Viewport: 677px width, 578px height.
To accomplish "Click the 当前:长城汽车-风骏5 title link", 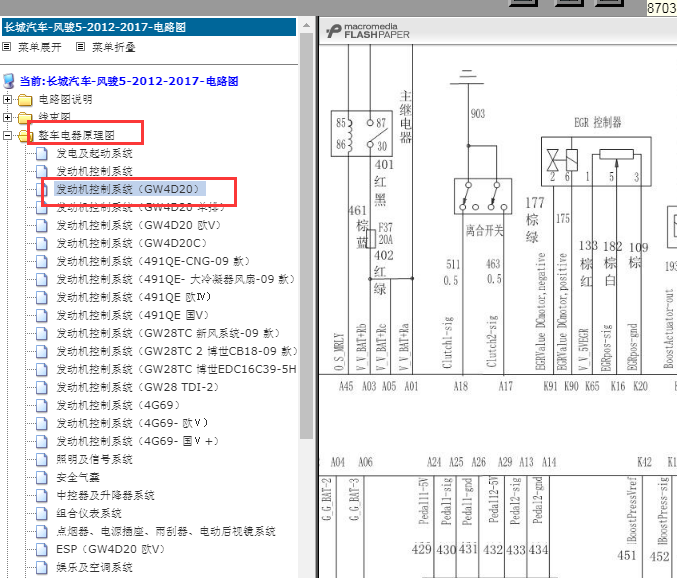I will (x=129, y=81).
